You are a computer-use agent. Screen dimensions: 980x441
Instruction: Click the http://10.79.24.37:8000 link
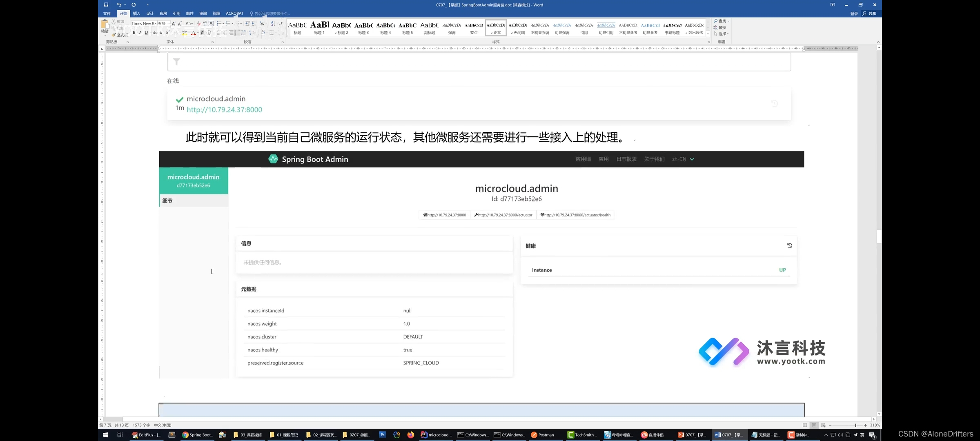tap(224, 109)
